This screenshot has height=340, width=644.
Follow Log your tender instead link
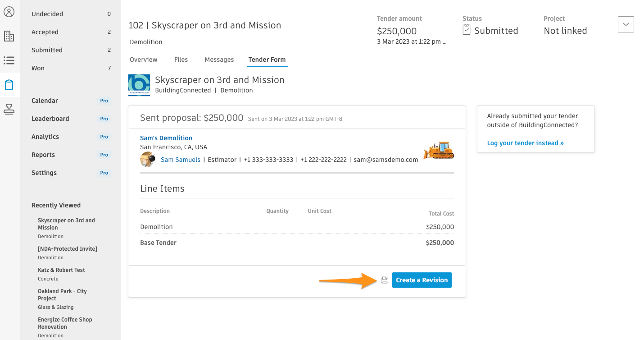pos(526,143)
